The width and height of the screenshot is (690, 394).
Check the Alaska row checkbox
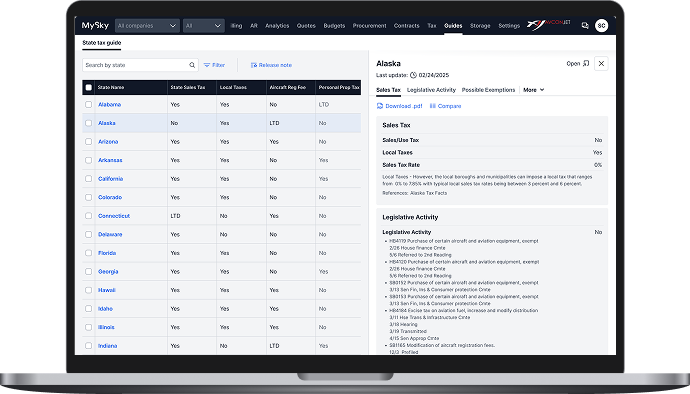(x=88, y=123)
